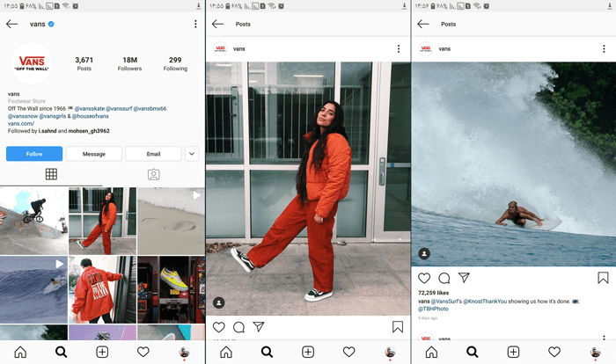Show tagged people on orange outfit photo

(x=219, y=302)
